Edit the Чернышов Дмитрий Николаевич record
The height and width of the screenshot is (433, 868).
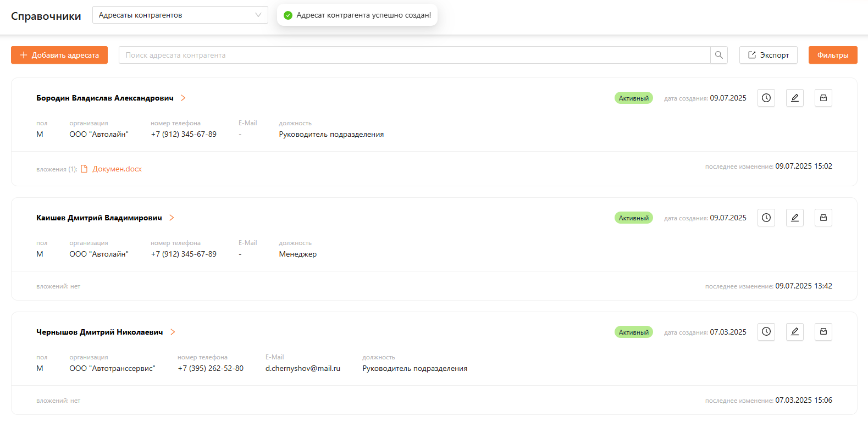[x=794, y=332]
